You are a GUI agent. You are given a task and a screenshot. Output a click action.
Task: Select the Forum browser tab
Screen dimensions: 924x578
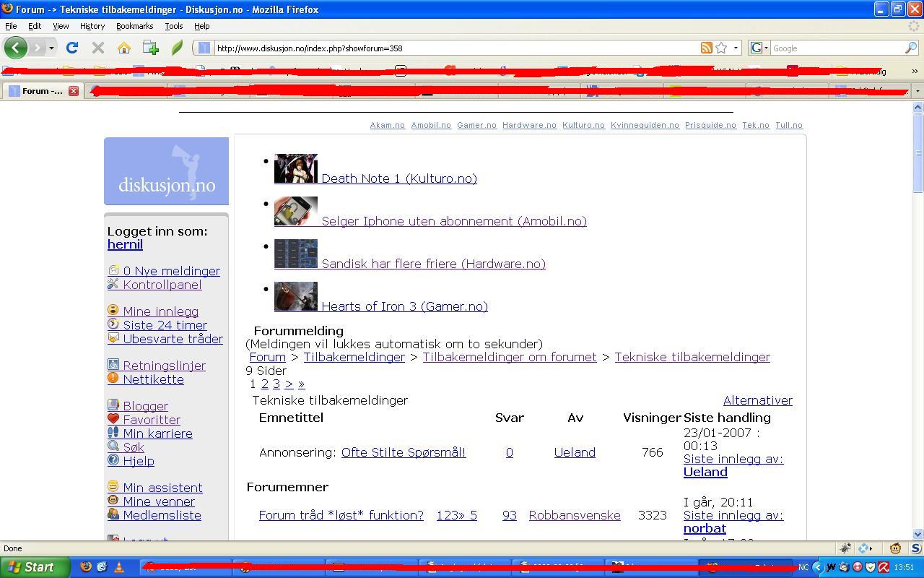42,91
